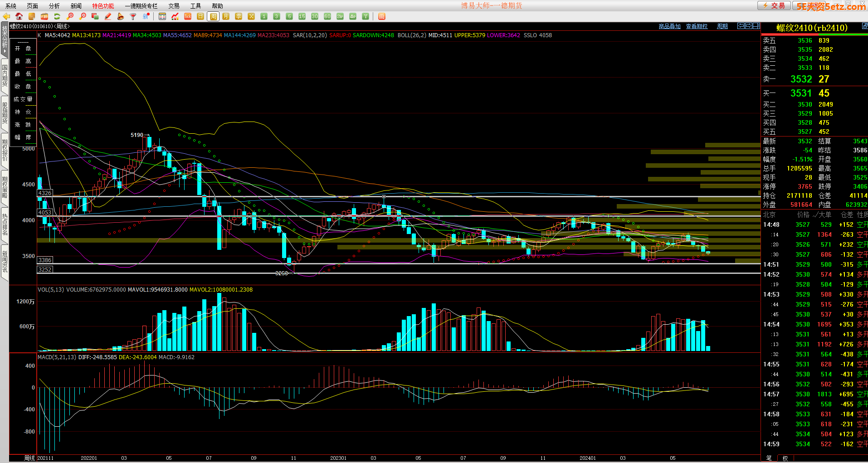This screenshot has height=463, width=868.
Task: Open the 分析 menu
Action: pyautogui.click(x=54, y=6)
